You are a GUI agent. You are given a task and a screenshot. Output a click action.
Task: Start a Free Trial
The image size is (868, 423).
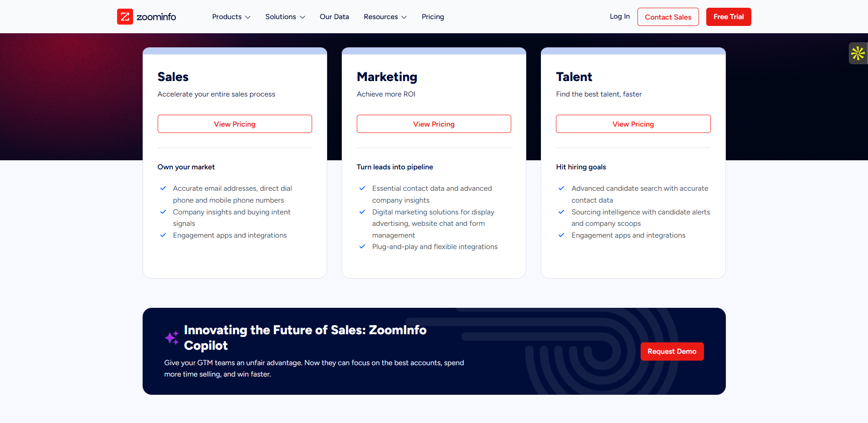click(x=729, y=17)
